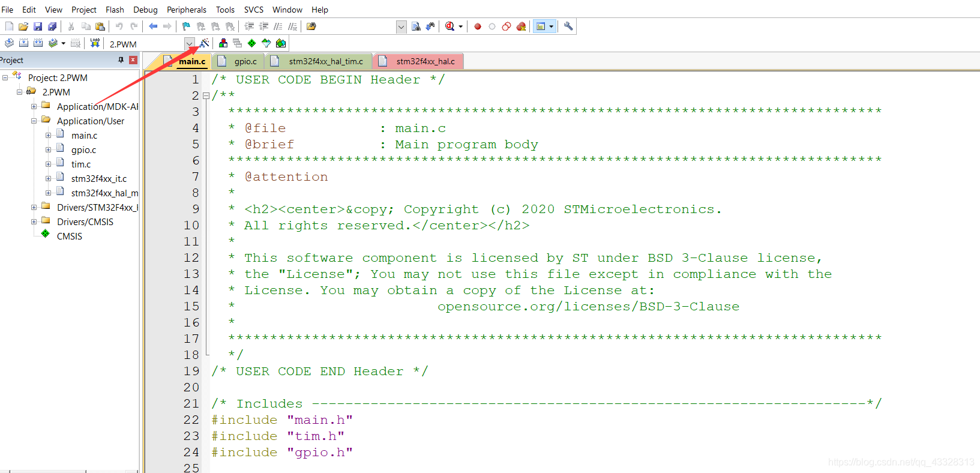The image size is (980, 473).
Task: Collapse the 2.PWM target node
Action: pos(19,92)
